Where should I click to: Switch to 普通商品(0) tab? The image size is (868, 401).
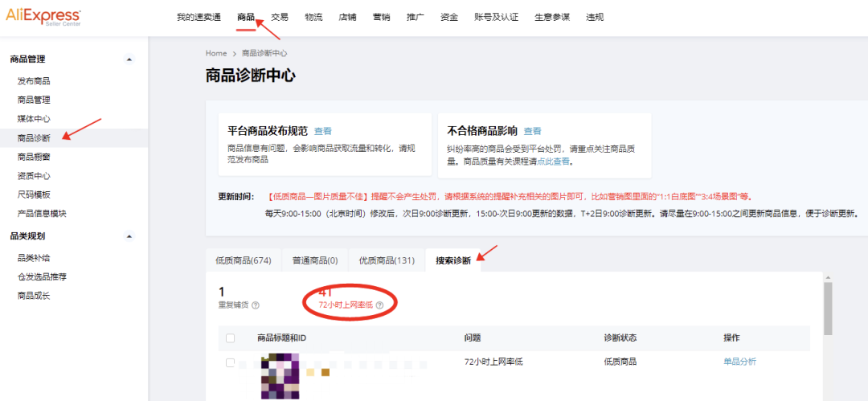315,261
